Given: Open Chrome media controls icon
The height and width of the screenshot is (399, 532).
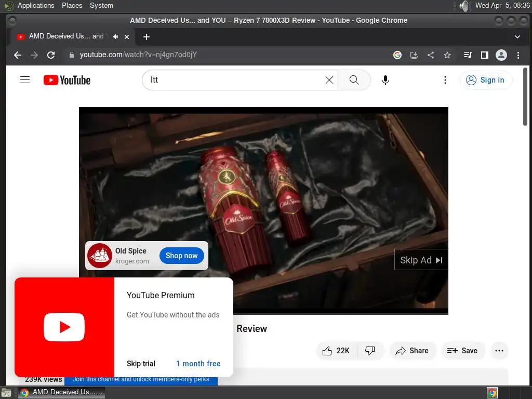Looking at the screenshot, I should [x=468, y=55].
